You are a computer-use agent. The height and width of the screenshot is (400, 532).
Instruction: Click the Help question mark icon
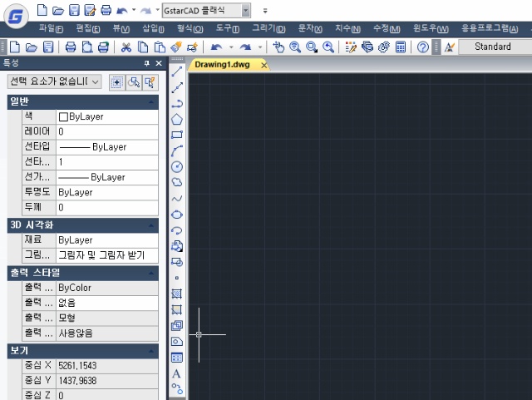(423, 47)
